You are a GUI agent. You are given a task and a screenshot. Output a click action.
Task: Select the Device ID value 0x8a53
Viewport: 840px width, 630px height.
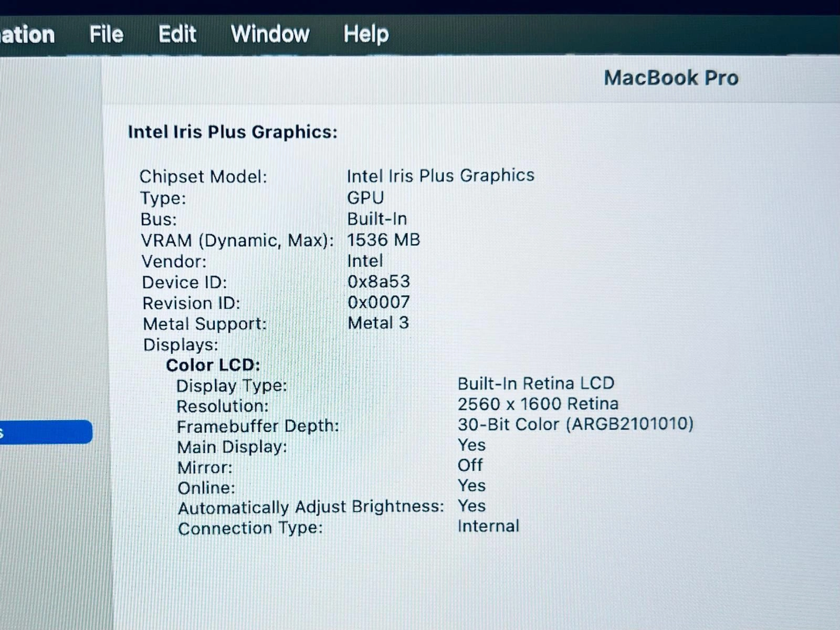pos(379,281)
